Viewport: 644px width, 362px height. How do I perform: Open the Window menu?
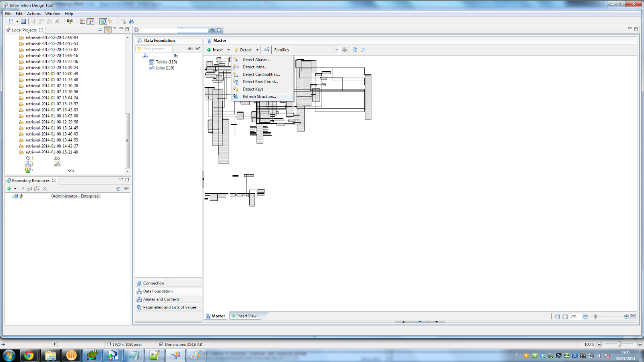tap(52, 14)
